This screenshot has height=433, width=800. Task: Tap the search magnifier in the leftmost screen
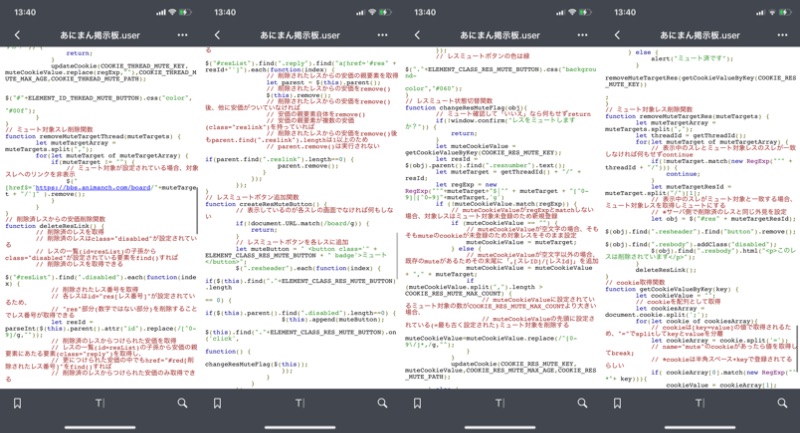coord(182,403)
